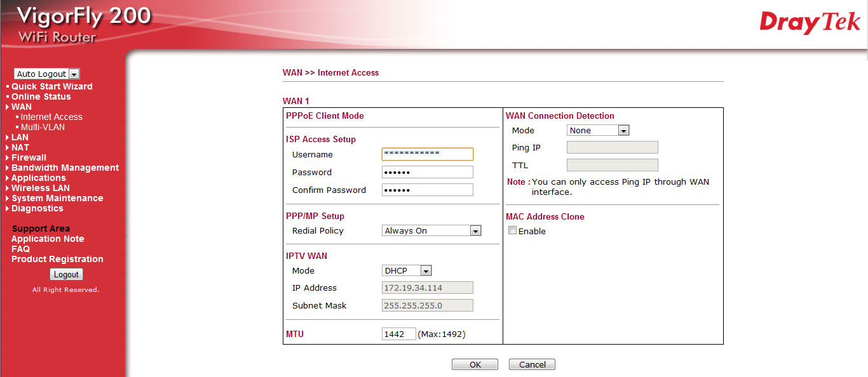Screen dimensions: 868x377
Task: Expand the Bandwidth Management section
Action: pos(65,168)
